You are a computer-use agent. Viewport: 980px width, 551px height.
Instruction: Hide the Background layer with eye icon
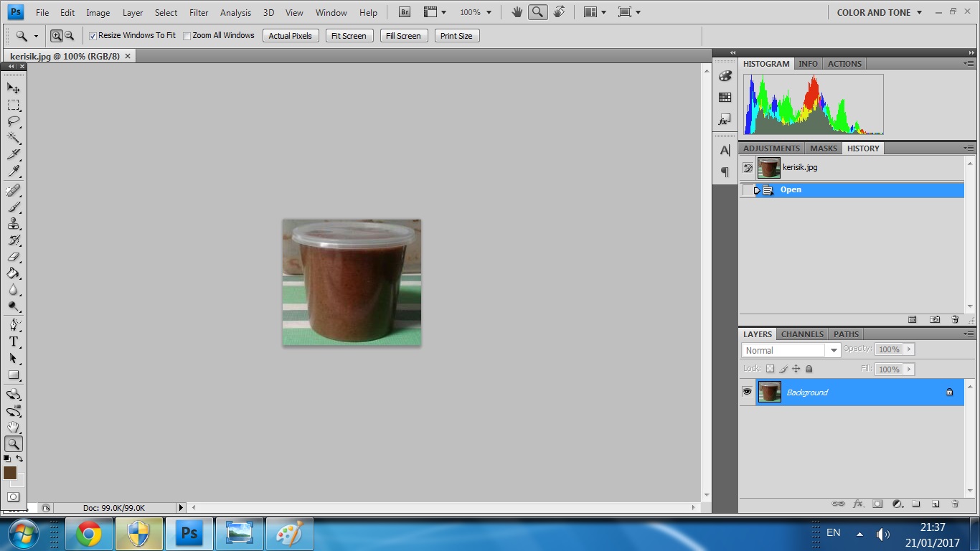(747, 392)
